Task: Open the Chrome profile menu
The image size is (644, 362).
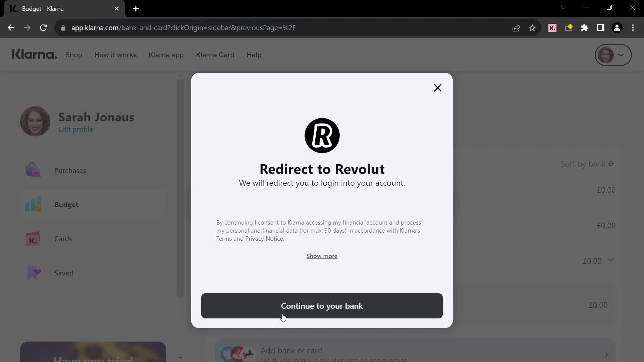Action: [x=617, y=28]
